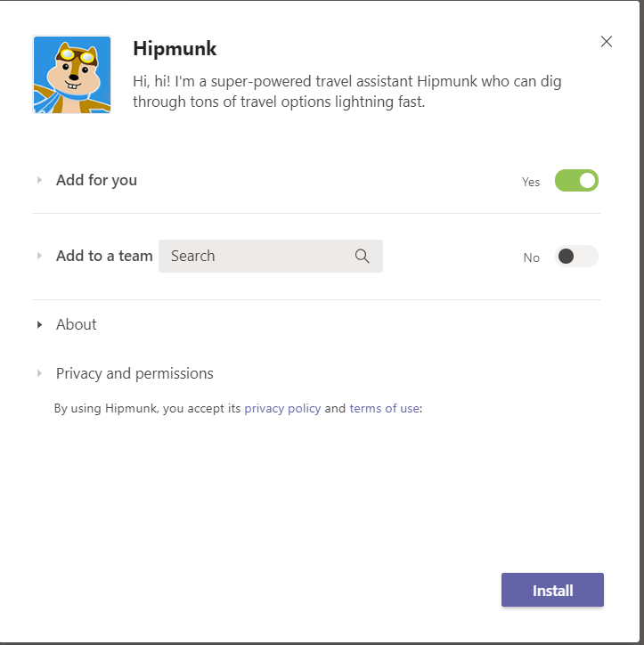Screen dimensions: 644x645
Task: Expand the Add for you section arrow
Action: tap(39, 180)
